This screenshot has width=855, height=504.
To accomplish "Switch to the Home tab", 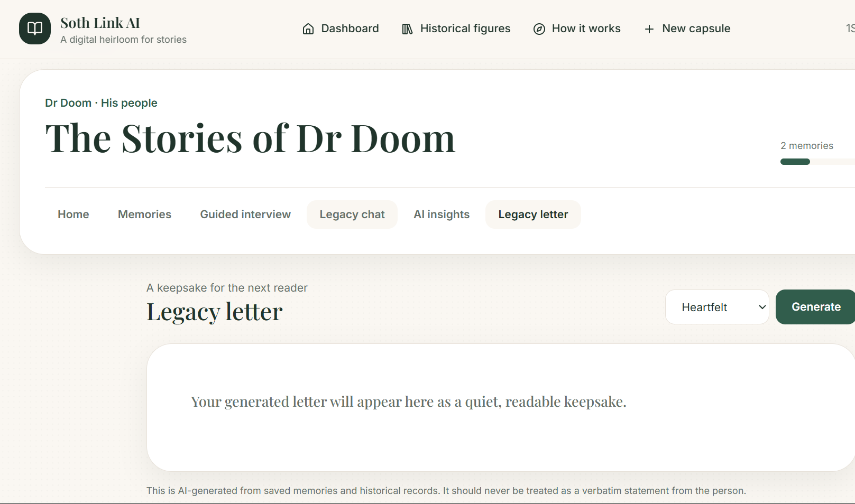I will tap(73, 214).
